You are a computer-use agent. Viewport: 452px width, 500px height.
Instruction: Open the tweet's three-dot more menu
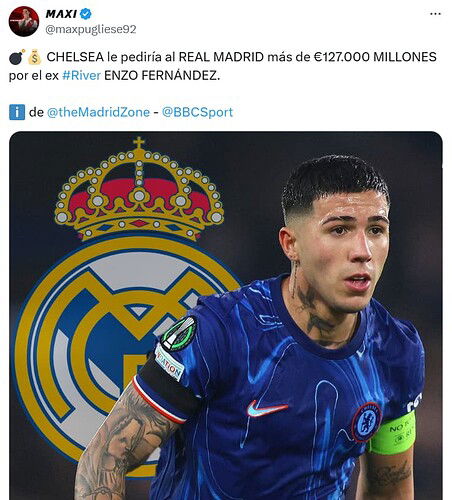pos(435,14)
